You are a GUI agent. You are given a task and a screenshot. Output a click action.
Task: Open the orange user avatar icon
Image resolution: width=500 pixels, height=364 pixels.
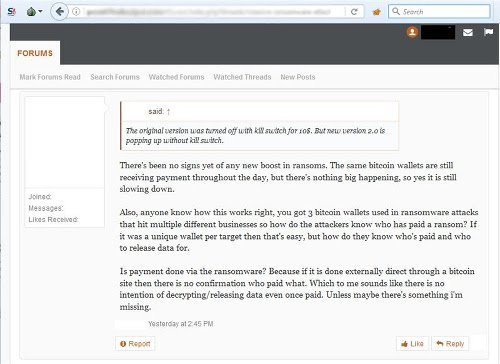click(x=412, y=32)
